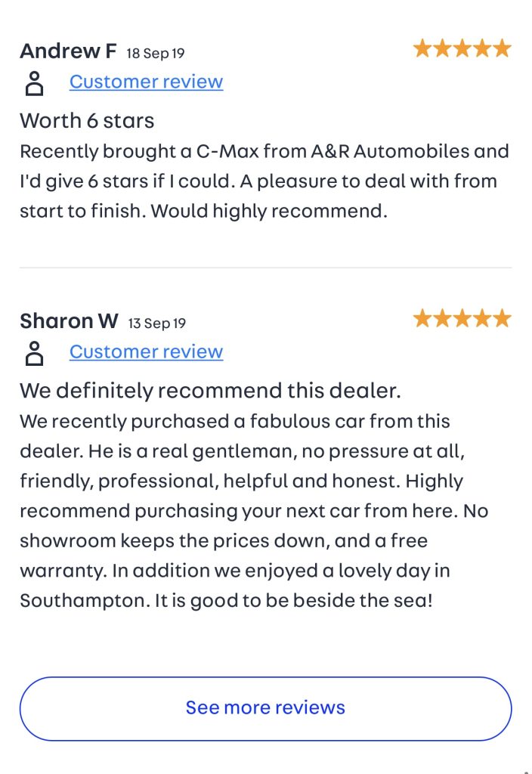The height and width of the screenshot is (774, 532).
Task: Click the first star of Sharon W's rating
Action: tap(422, 319)
